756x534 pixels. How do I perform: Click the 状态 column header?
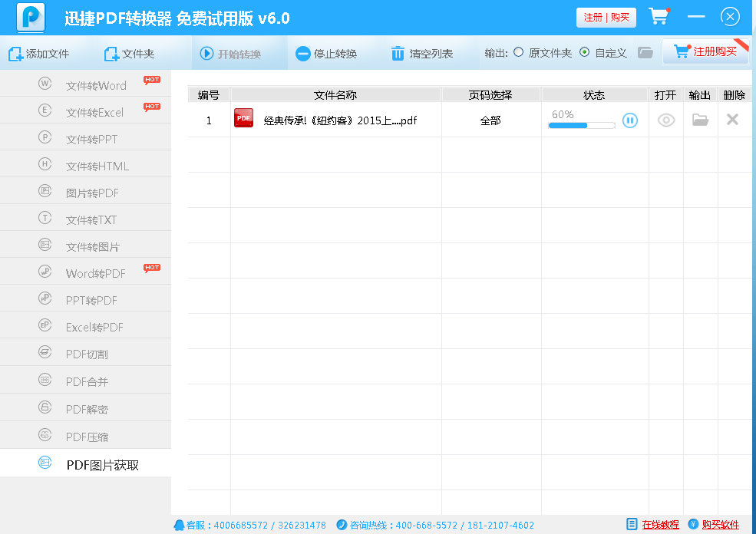pyautogui.click(x=595, y=95)
